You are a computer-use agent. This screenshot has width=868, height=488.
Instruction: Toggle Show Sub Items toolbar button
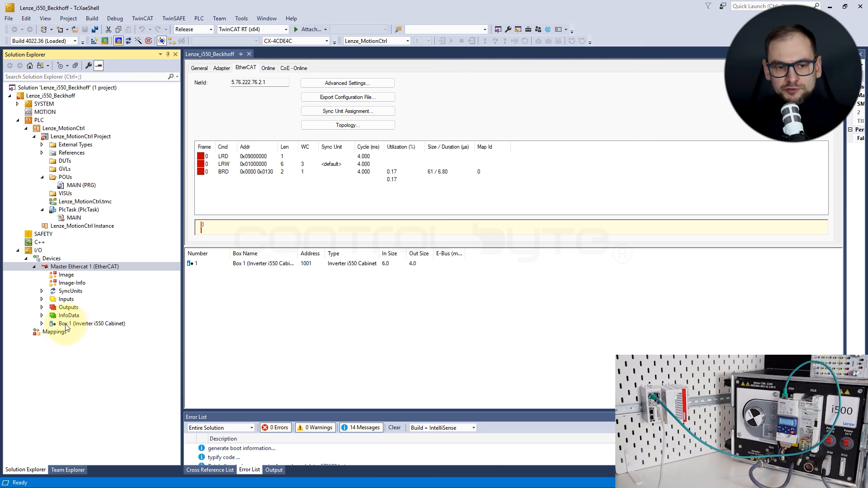pos(172,41)
